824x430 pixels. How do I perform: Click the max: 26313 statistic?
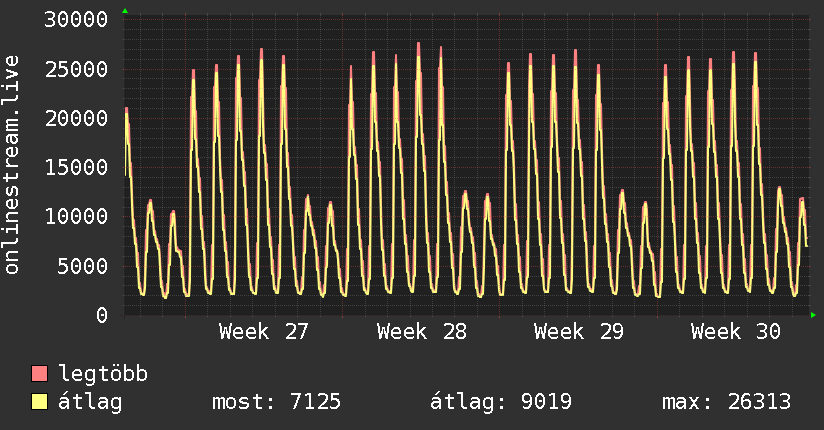pyautogui.click(x=726, y=402)
